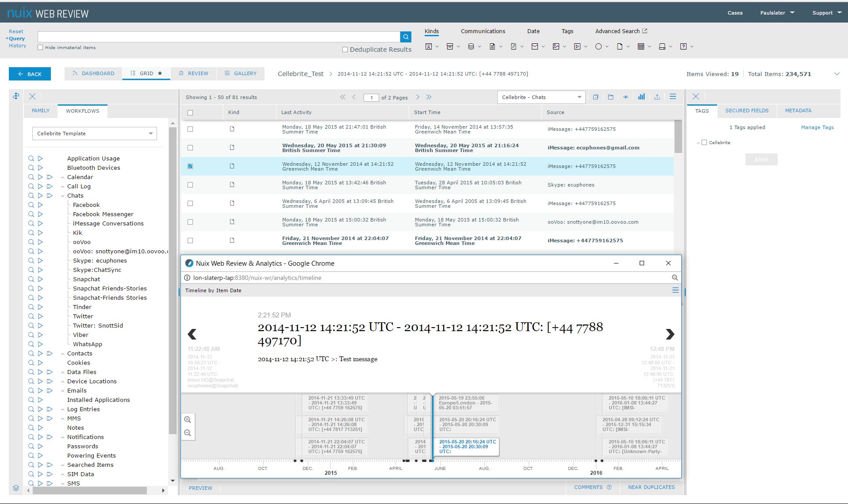Check the row for iMessage: ecuphones@gmail.com
This screenshot has height=504, width=848.
point(190,148)
